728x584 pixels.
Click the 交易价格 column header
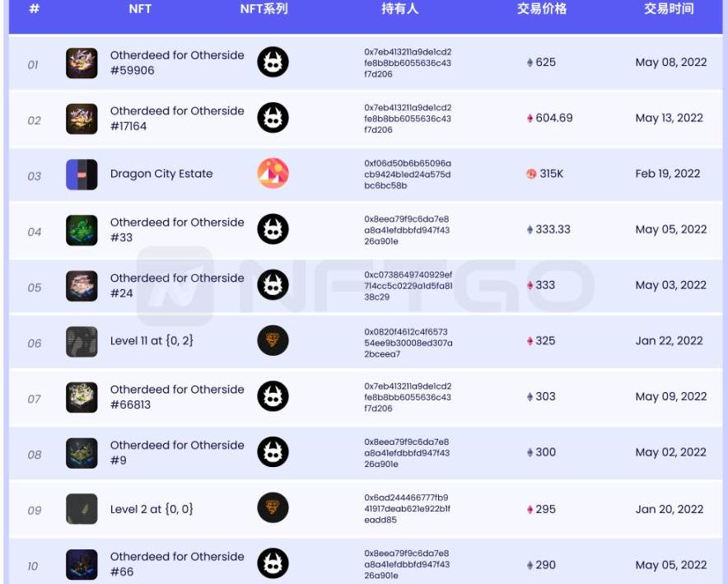pyautogui.click(x=541, y=10)
